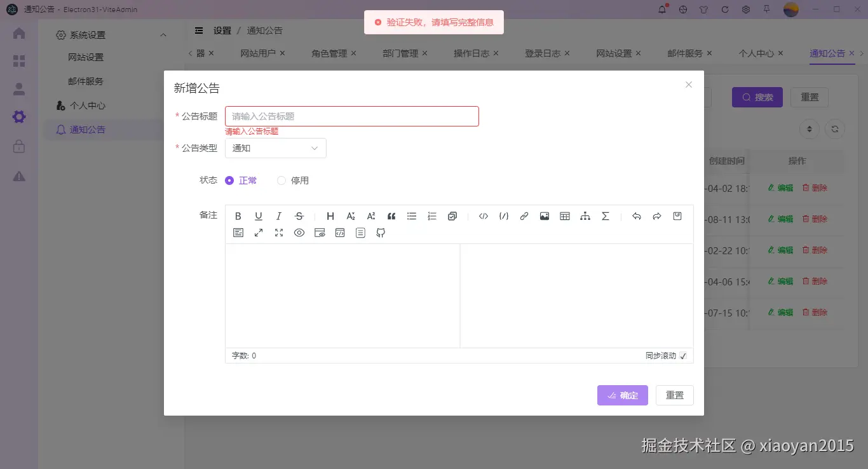Viewport: 868px width, 469px height.
Task: Click the 确定 button to submit
Action: click(622, 395)
